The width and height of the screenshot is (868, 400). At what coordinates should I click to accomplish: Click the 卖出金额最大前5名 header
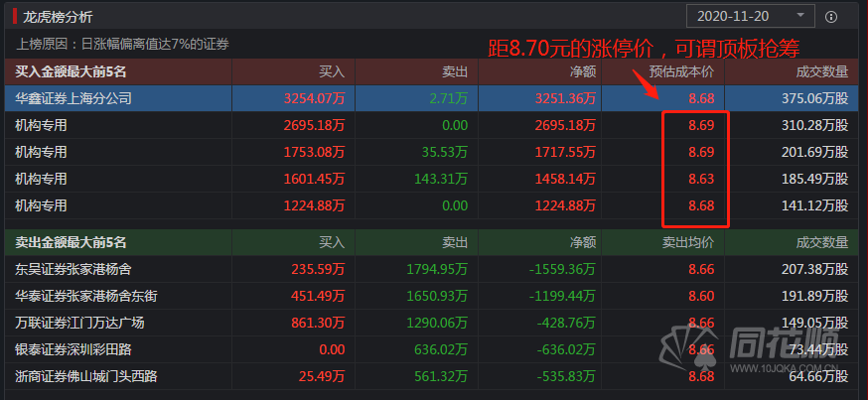click(71, 242)
